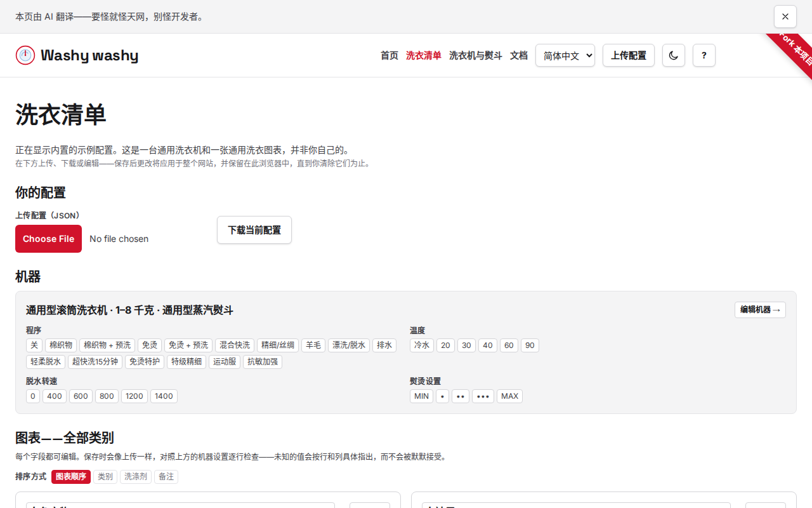Click temperature chip 30
812x508 pixels.
(466, 345)
